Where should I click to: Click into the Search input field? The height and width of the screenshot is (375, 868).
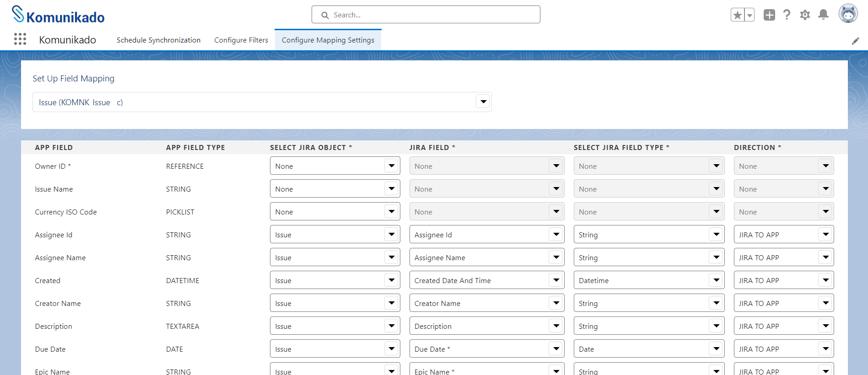426,15
